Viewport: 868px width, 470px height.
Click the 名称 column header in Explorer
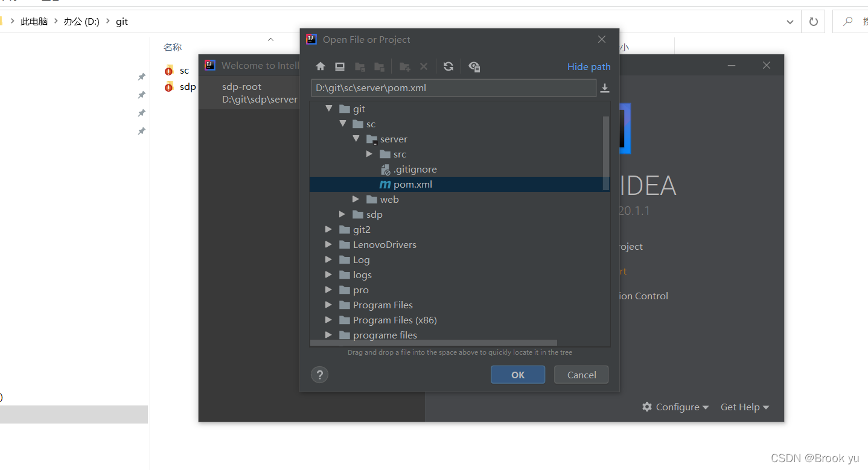pyautogui.click(x=173, y=47)
